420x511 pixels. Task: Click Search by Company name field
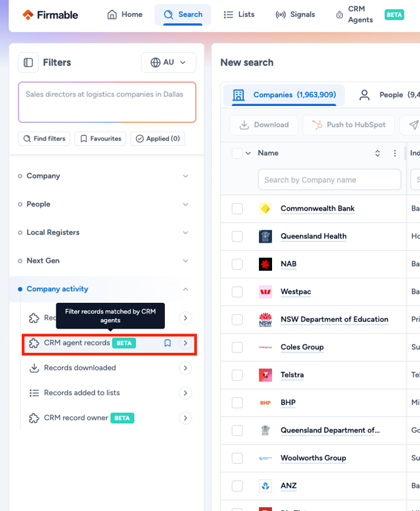330,179
